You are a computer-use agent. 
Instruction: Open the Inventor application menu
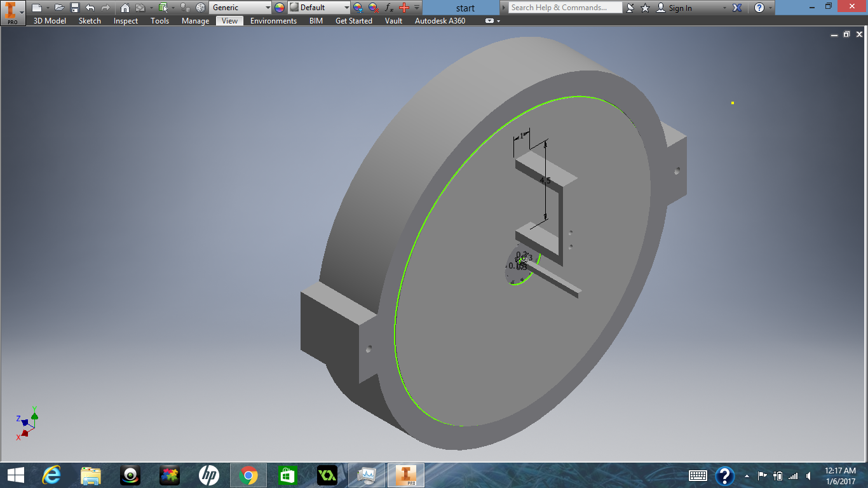coord(13,13)
